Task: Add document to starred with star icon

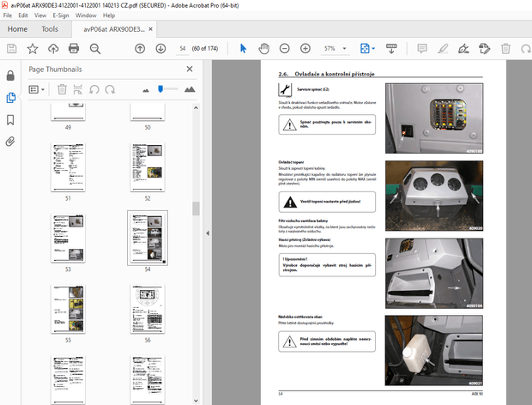Action: click(x=33, y=49)
